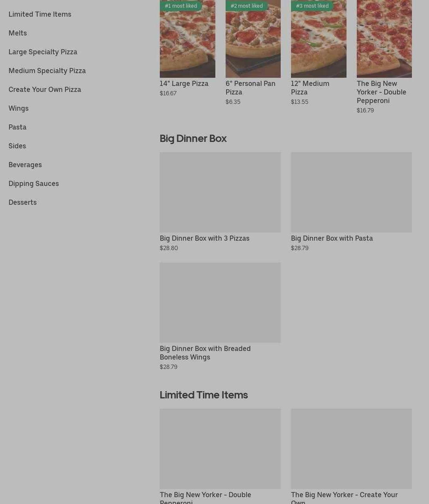Jump to Medium Specialty Pizza section
This screenshot has height=504, width=429.
(47, 71)
